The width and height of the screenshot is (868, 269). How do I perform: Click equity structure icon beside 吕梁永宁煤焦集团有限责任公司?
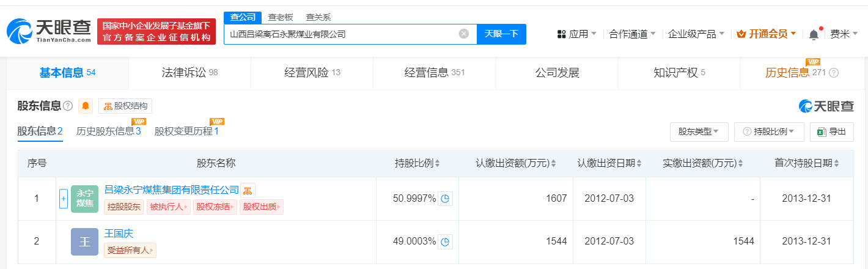coord(248,190)
